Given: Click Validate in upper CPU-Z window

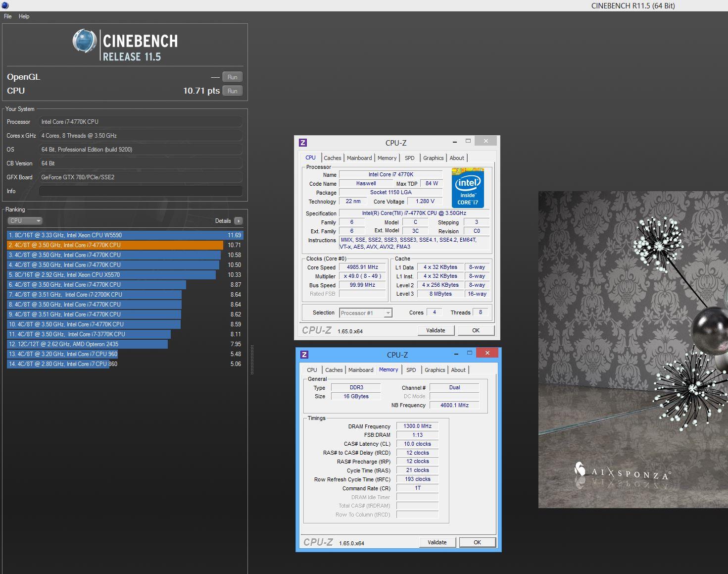Looking at the screenshot, I should 436,330.
